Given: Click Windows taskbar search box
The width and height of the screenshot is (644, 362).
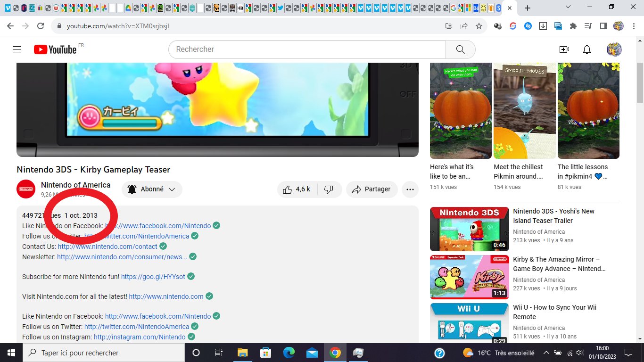Looking at the screenshot, I should click(104, 353).
